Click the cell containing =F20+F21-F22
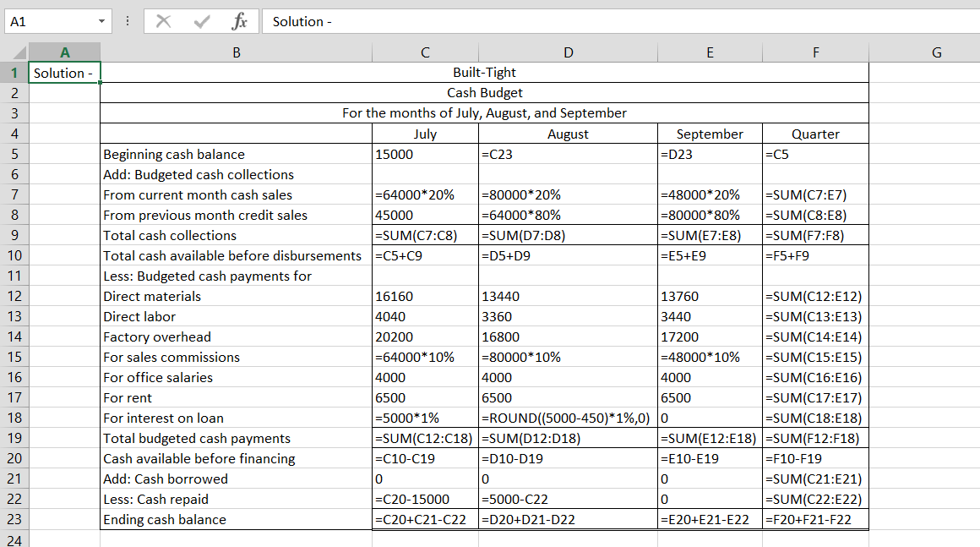Screen dimensions: 980x547 tap(815, 519)
